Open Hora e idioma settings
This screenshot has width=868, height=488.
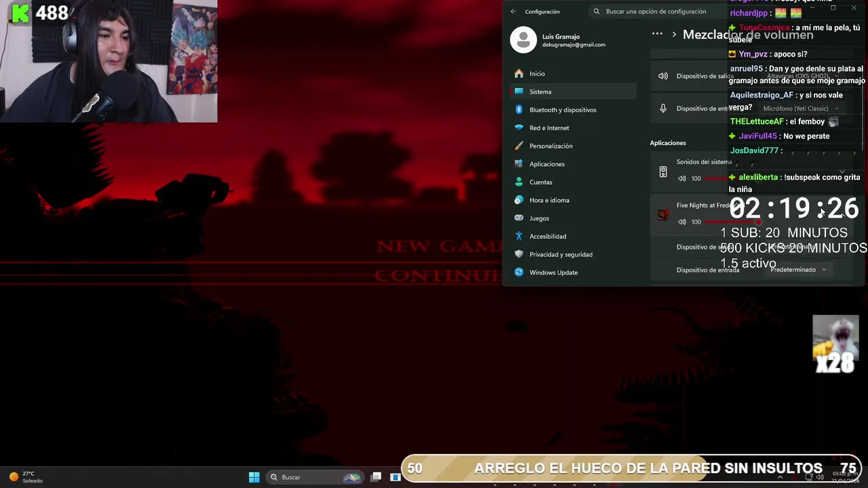[x=573, y=200]
